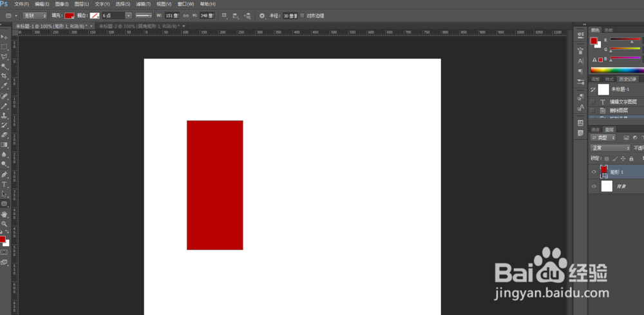
Task: Switch to the 样式 styles tab
Action: point(609,79)
